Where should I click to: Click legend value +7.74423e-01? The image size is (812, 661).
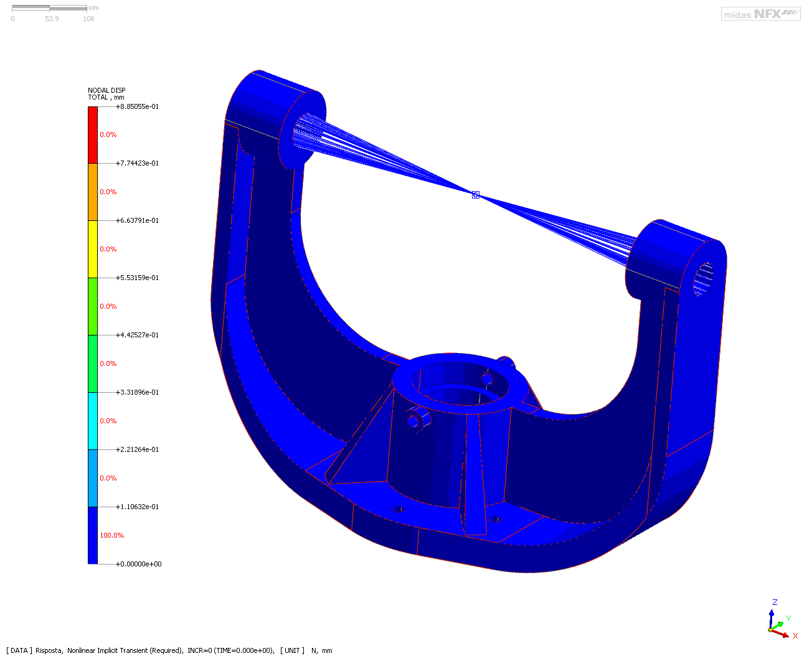tap(137, 163)
